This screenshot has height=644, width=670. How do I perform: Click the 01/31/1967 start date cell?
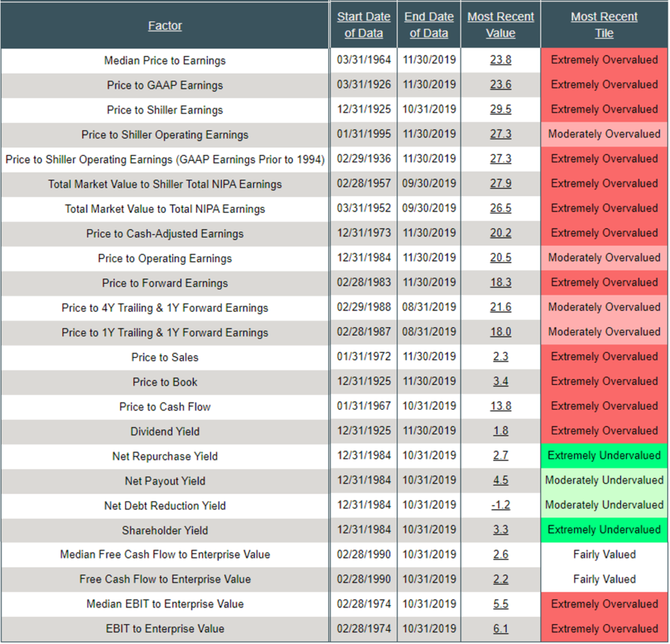(364, 406)
